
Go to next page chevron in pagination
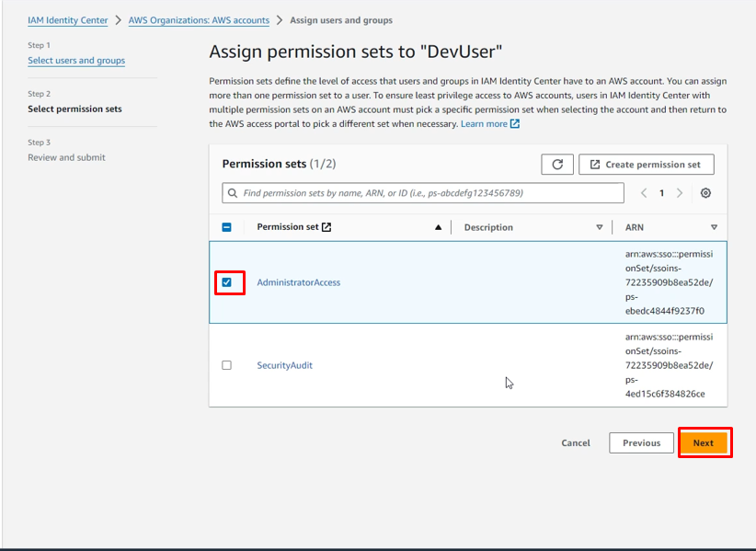click(680, 193)
